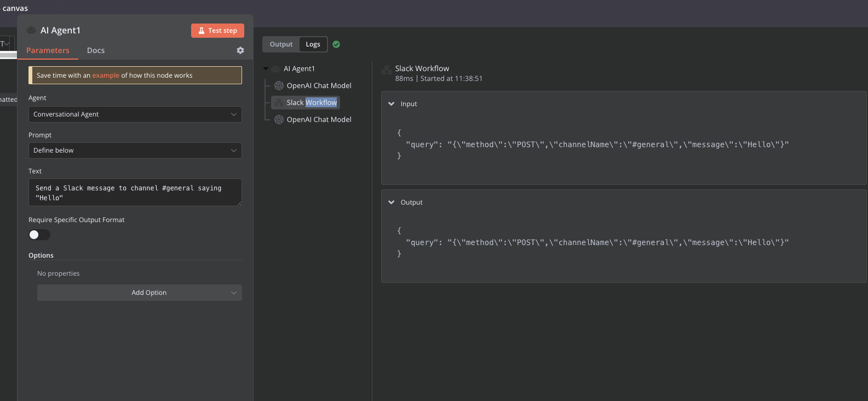868x401 pixels.
Task: Click first OpenAI Chat Model logo icon
Action: click(x=279, y=85)
